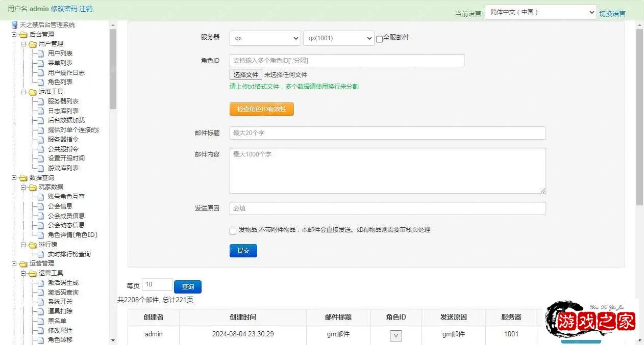Click the orange 检查角色ID有效性 button

coord(261,109)
